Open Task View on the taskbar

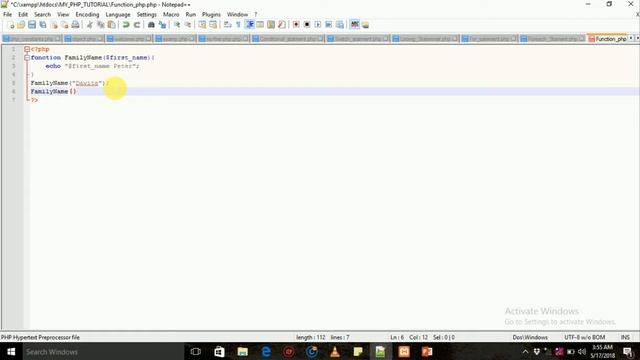[196, 351]
